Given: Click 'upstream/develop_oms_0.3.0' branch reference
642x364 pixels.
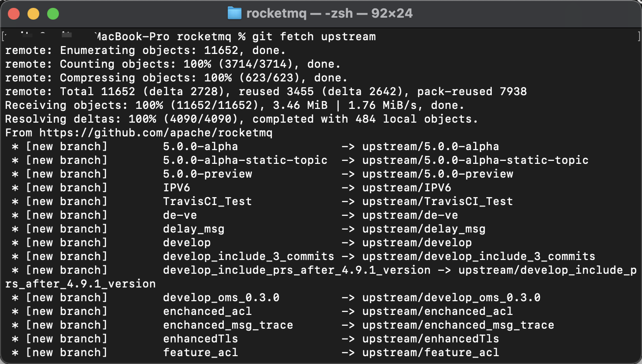Looking at the screenshot, I should coord(451,298).
